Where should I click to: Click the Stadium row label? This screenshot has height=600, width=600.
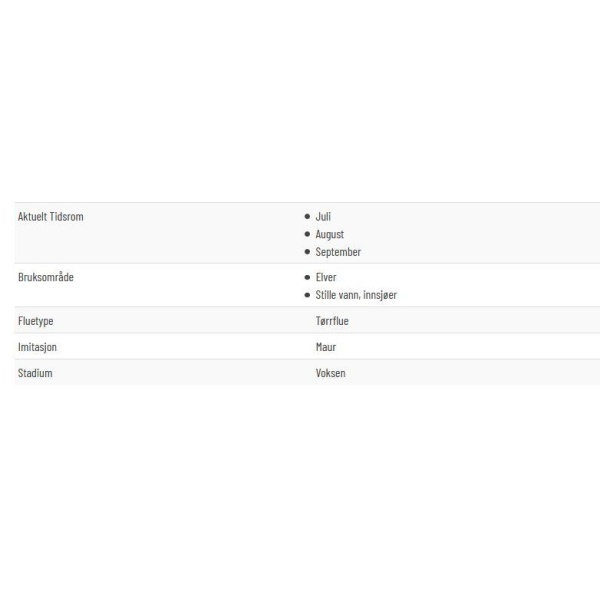coord(35,373)
